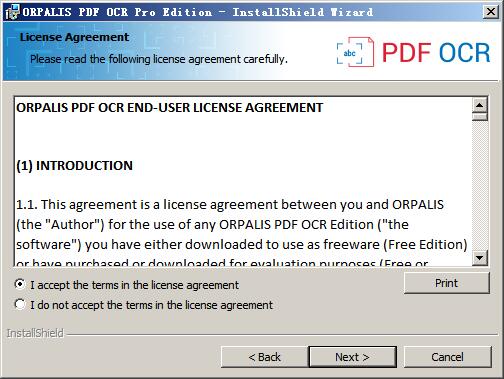Screen dimensions: 504x379
Task: Cancel the installation
Action: coord(447,357)
